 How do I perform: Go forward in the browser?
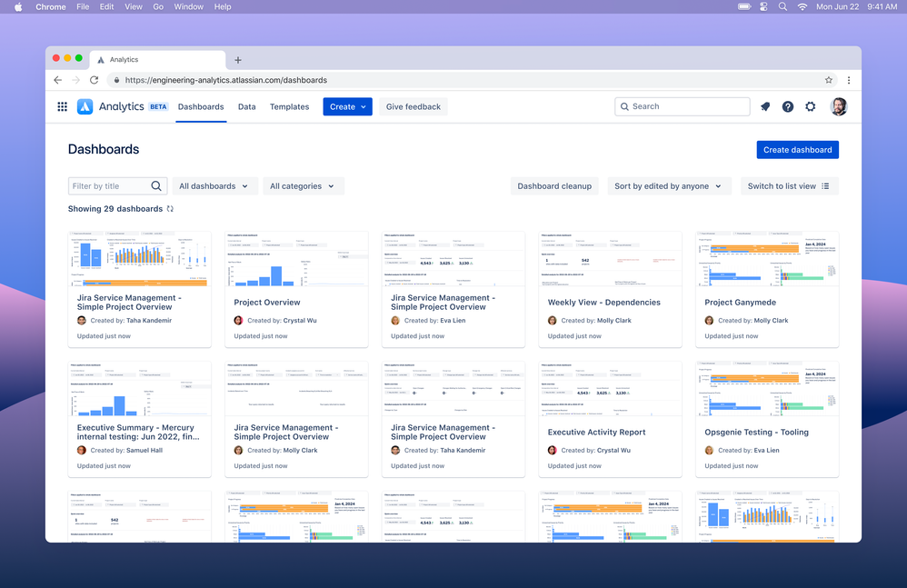pyautogui.click(x=75, y=80)
